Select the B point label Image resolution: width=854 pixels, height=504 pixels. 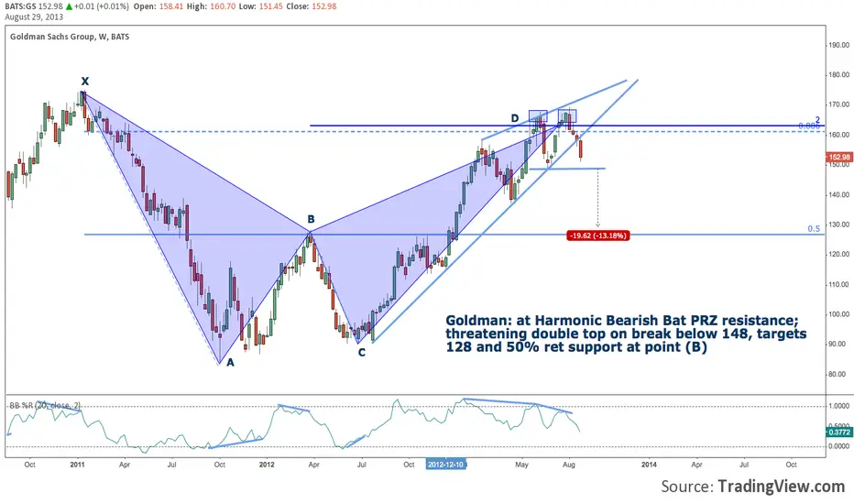(x=311, y=219)
